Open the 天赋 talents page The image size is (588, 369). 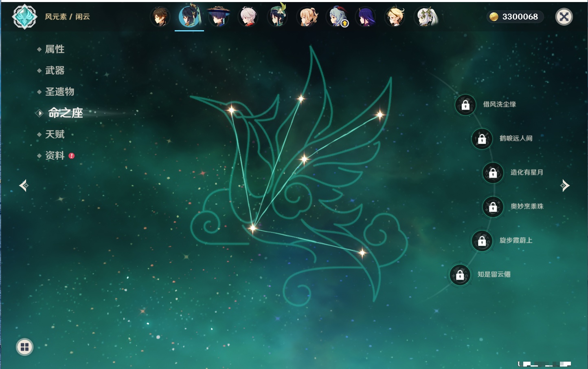[x=55, y=134]
